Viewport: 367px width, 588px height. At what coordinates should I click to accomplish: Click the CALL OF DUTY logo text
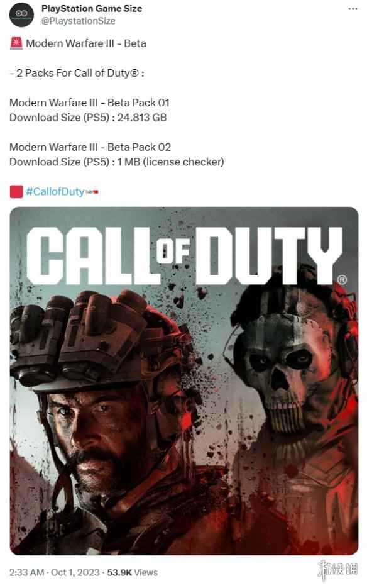[183, 255]
